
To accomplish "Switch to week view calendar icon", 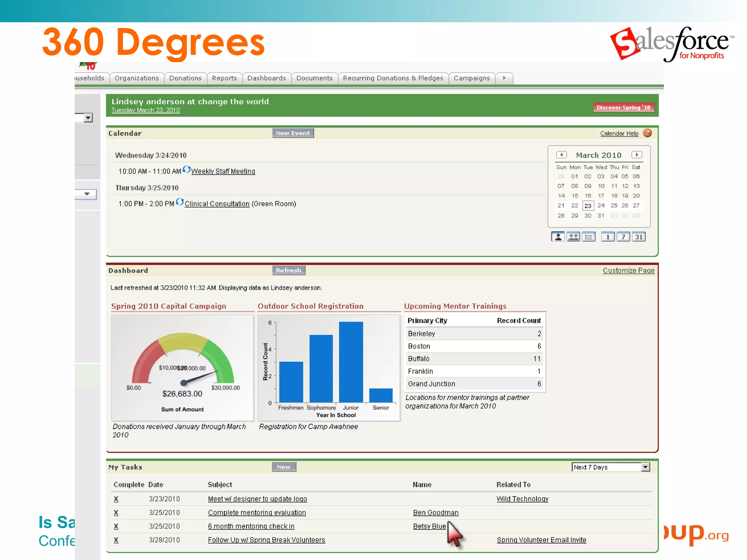I will point(623,237).
